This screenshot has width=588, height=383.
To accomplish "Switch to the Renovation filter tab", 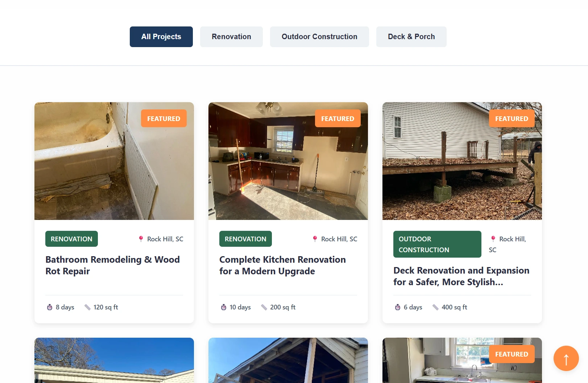I will pyautogui.click(x=231, y=37).
